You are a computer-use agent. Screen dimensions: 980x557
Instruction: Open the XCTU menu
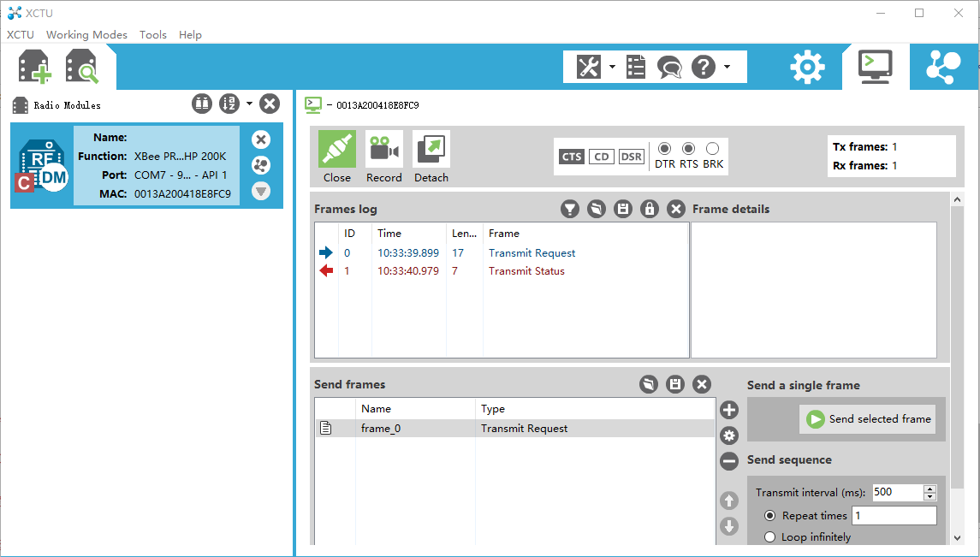pyautogui.click(x=20, y=35)
